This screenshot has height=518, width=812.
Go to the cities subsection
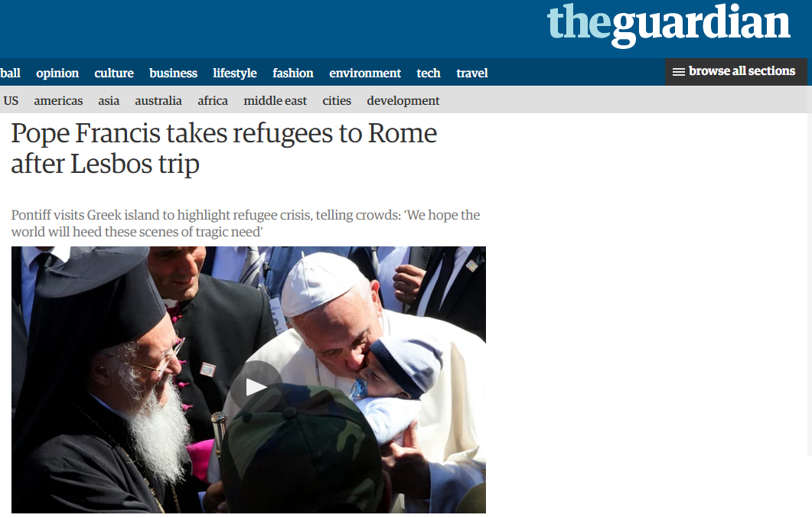point(337,100)
